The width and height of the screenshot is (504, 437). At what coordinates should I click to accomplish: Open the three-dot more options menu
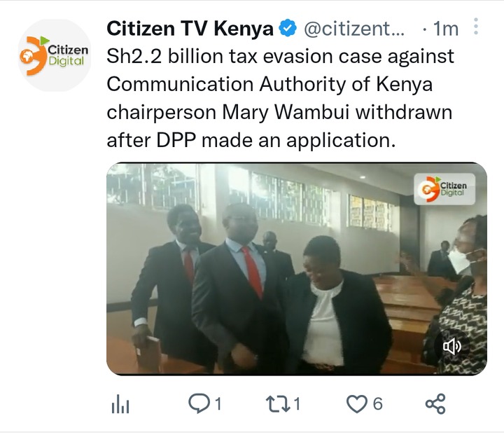(476, 27)
